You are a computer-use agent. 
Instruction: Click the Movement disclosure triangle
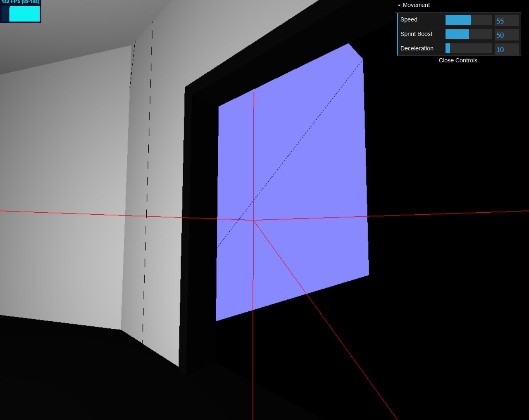click(399, 5)
